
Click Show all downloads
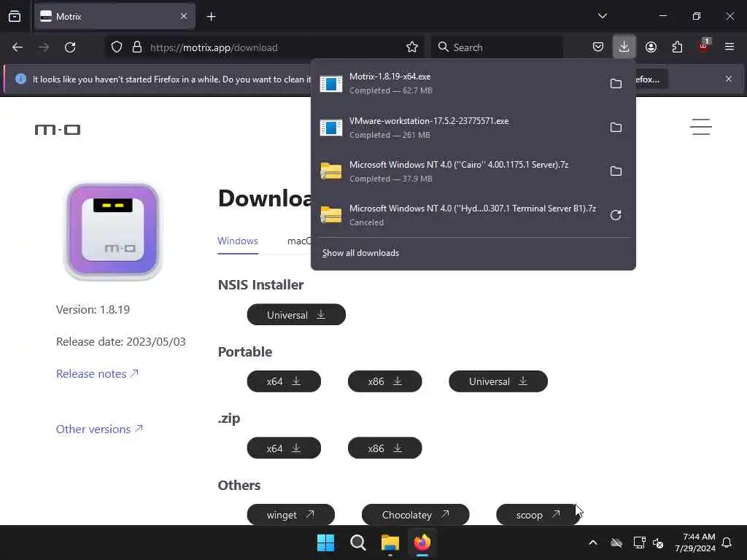[360, 253]
